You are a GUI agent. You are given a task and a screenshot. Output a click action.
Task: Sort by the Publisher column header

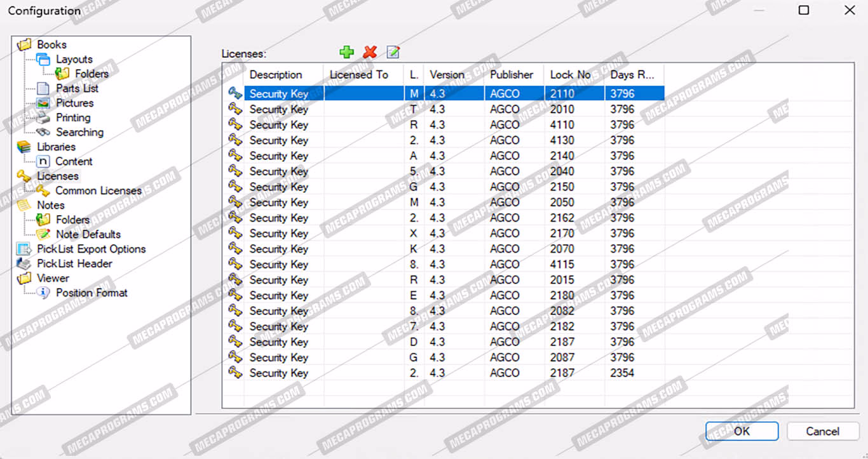coord(511,74)
